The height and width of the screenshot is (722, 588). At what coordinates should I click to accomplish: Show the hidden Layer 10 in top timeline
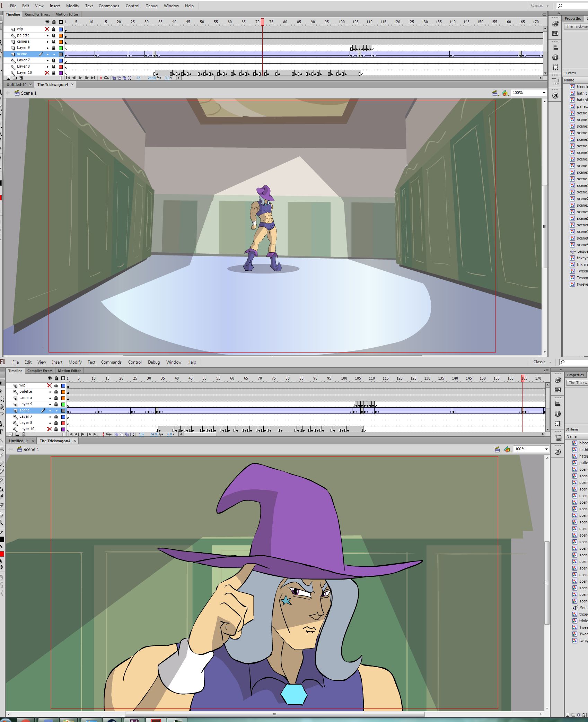(47, 73)
